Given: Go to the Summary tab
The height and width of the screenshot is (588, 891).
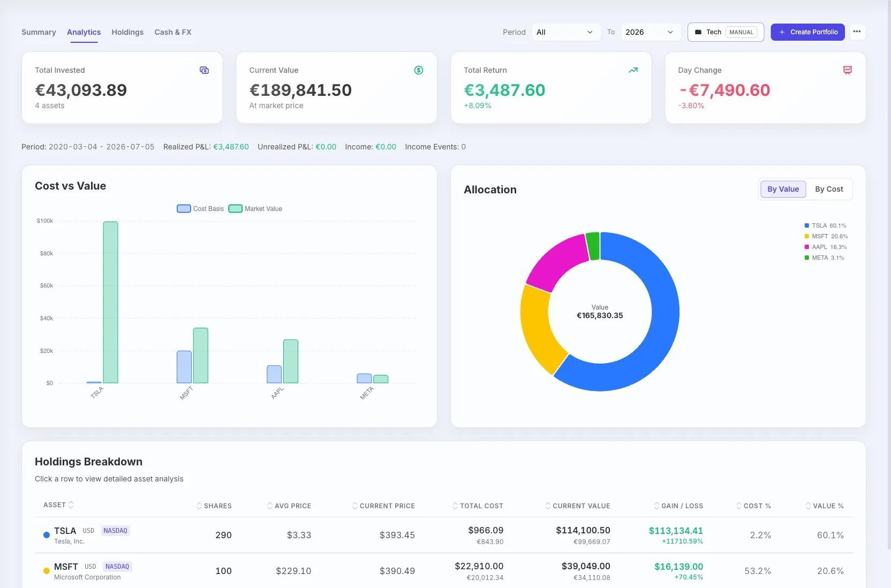Looking at the screenshot, I should 39,32.
